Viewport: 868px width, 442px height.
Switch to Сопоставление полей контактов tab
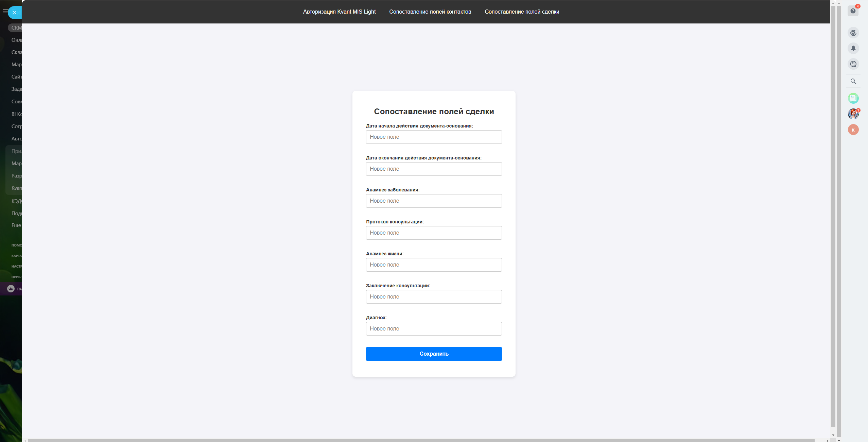click(x=430, y=12)
